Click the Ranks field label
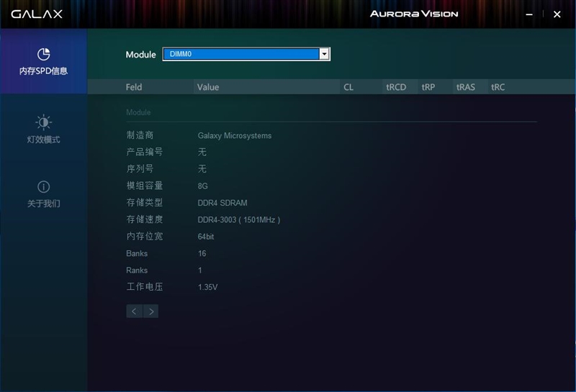 (137, 270)
